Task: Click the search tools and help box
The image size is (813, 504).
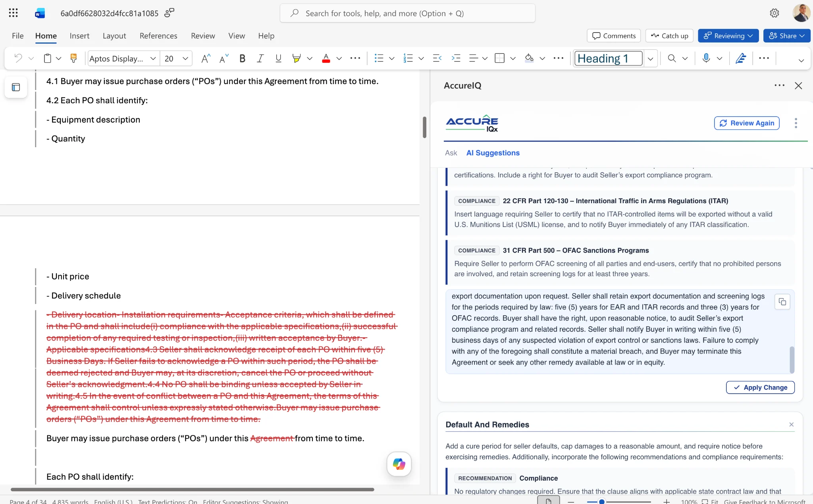Action: (408, 13)
